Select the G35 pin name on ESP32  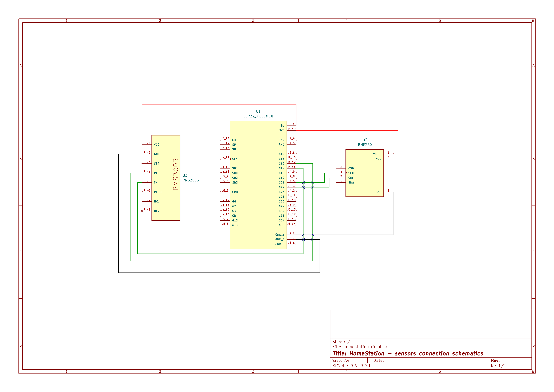click(x=281, y=225)
